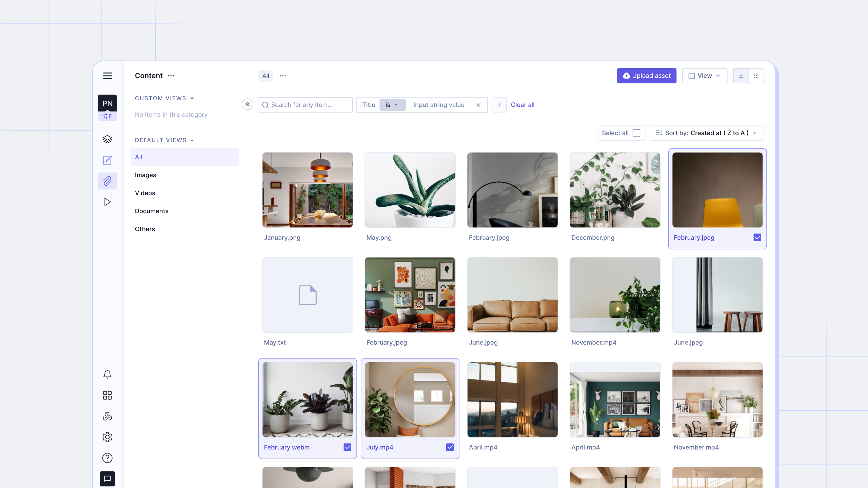Click the list view icon
This screenshot has width=868, height=488.
point(741,76)
